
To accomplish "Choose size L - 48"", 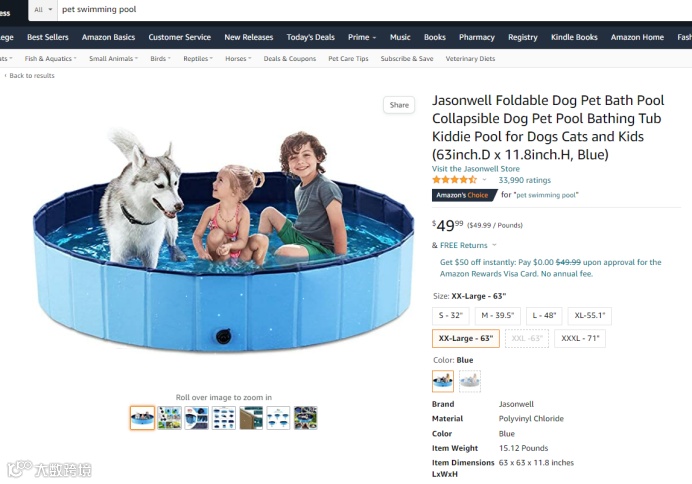I will (544, 315).
